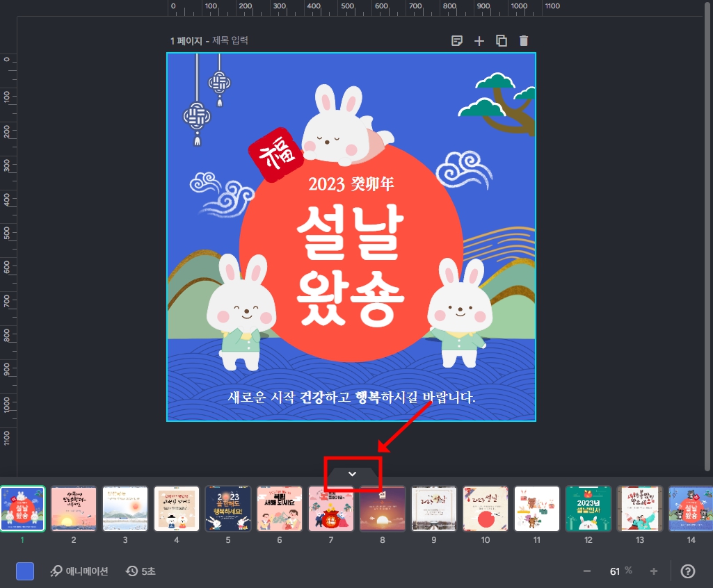Duplicate page 1 using the copy icon
The width and height of the screenshot is (713, 588).
point(502,40)
